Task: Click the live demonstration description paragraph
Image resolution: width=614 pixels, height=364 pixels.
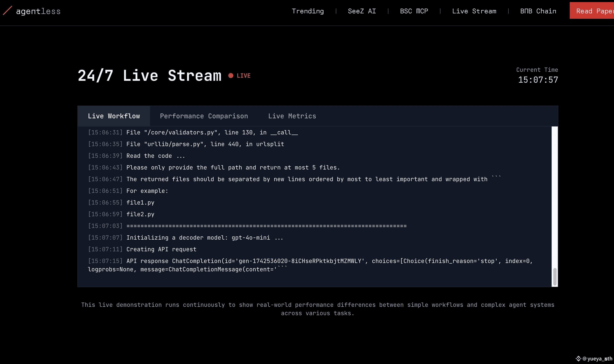Action: (x=318, y=309)
